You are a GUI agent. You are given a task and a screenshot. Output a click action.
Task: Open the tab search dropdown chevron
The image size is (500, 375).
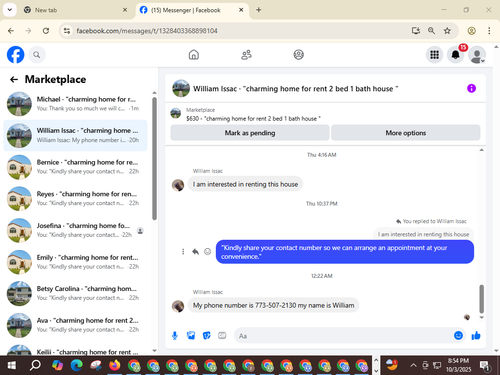[10, 10]
